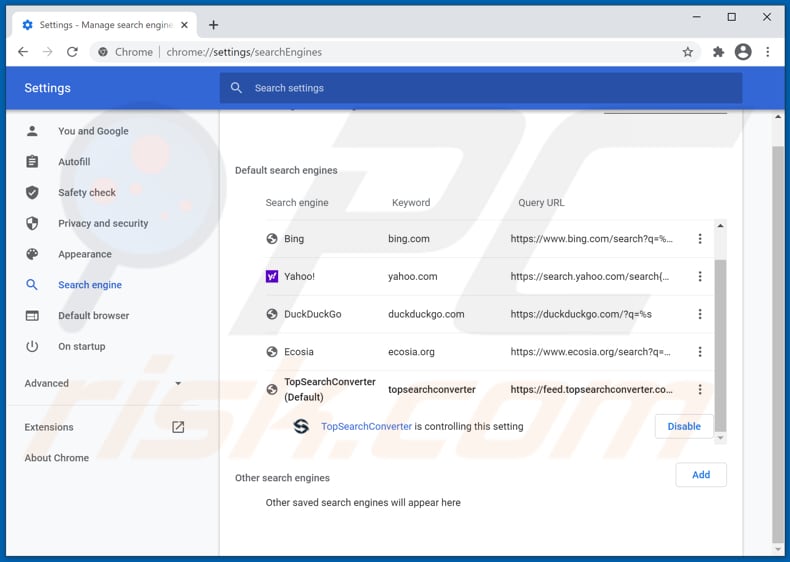The height and width of the screenshot is (562, 790).
Task: Focus the Search settings field
Action: click(481, 88)
